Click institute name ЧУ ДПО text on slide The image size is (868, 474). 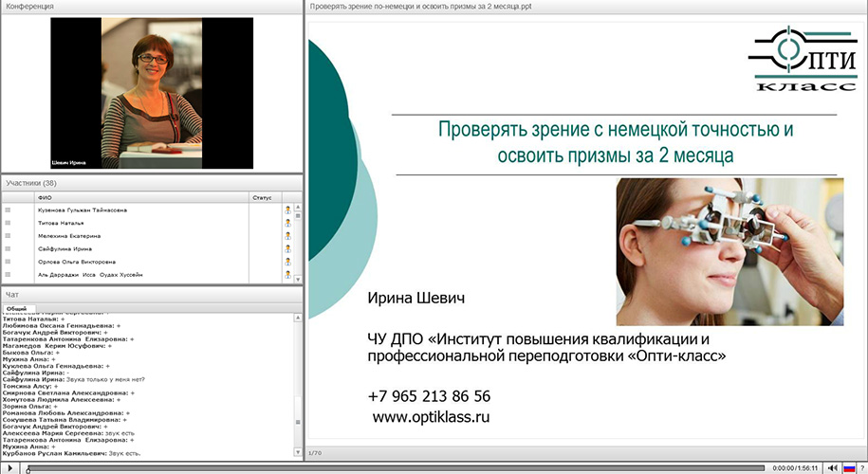(x=546, y=347)
